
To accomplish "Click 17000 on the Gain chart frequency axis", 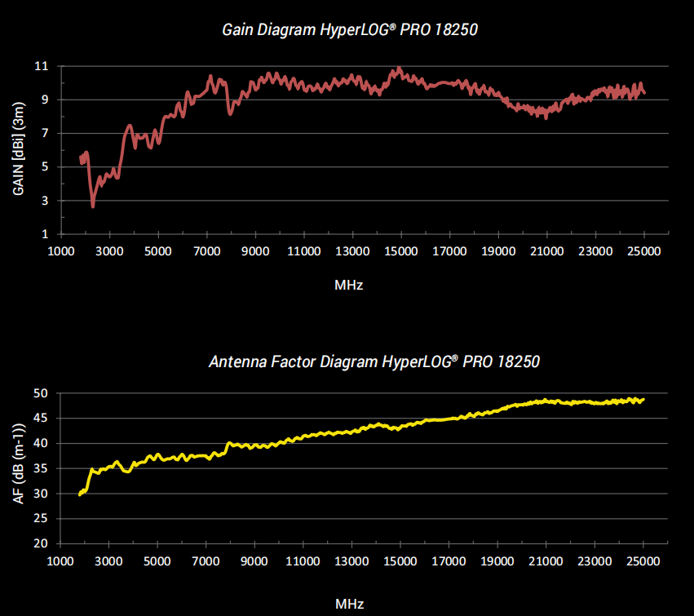I will pyautogui.click(x=449, y=251).
